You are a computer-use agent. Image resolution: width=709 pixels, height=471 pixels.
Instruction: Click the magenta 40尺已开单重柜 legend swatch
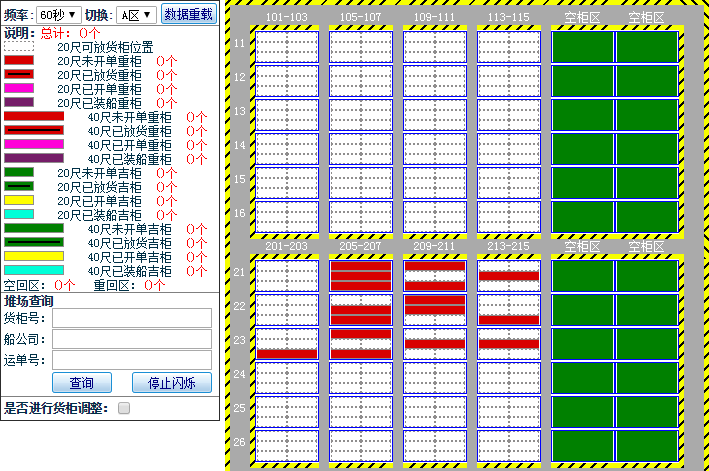[34, 144]
